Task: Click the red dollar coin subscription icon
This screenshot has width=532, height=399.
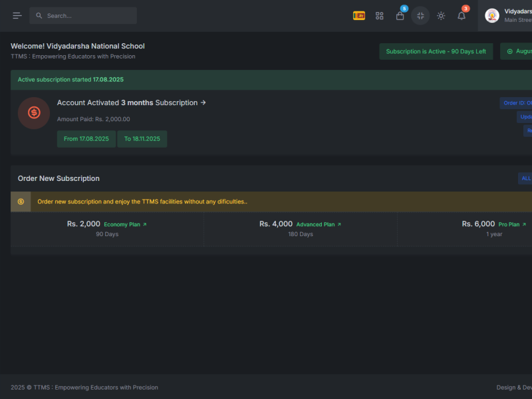Action: pyautogui.click(x=34, y=113)
